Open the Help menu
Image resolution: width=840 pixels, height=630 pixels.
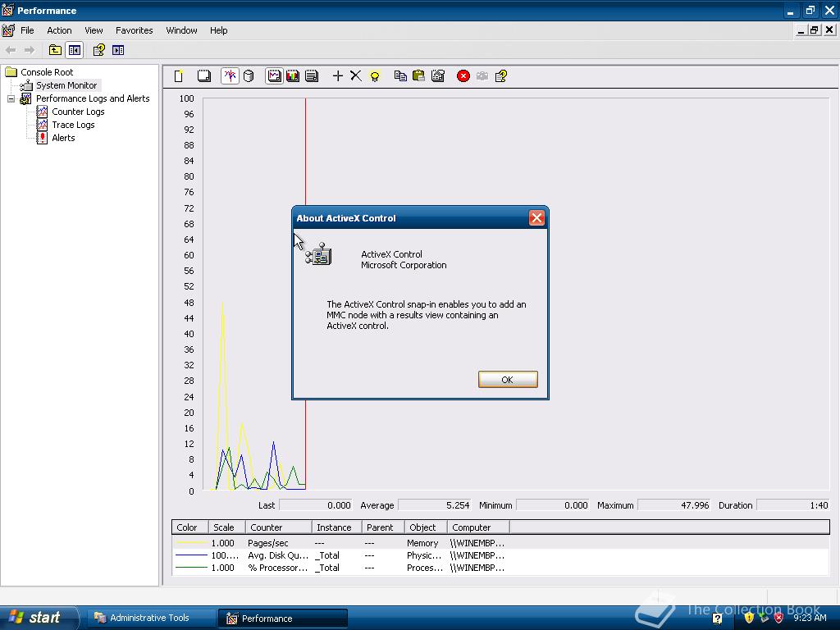[x=218, y=30]
